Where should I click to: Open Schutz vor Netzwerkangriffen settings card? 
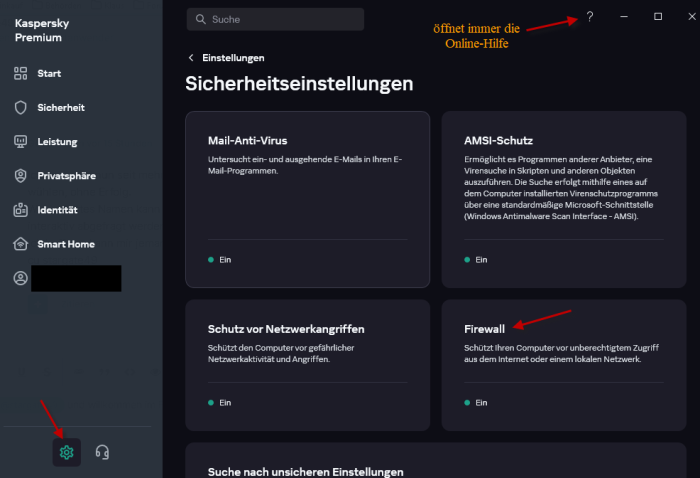click(x=308, y=365)
